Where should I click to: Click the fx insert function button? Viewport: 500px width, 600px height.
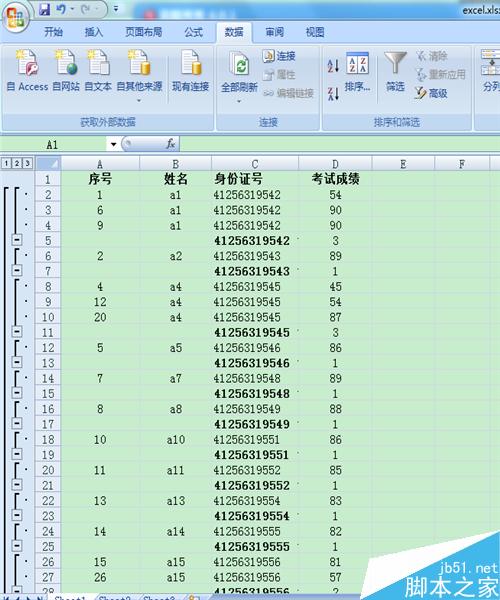[x=171, y=144]
